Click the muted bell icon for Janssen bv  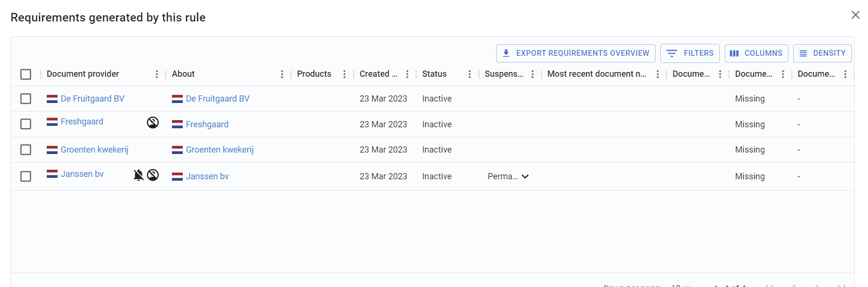139,175
